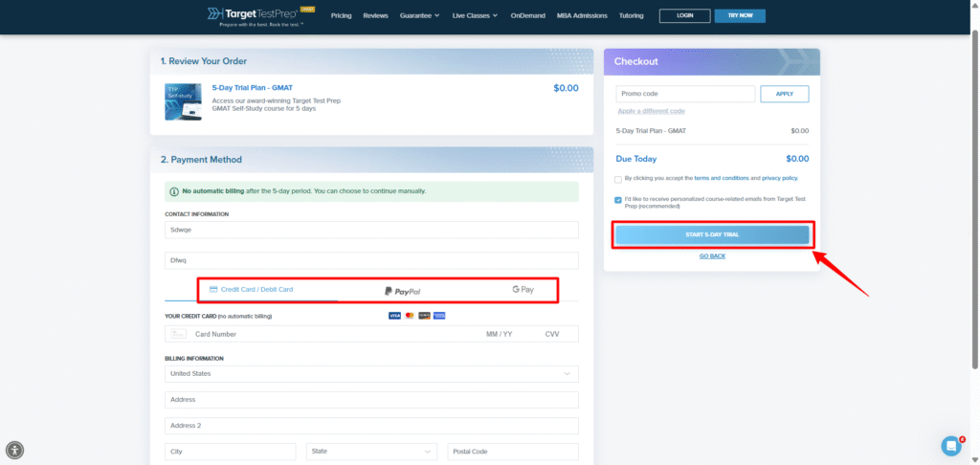Focus the Promo code field
The width and height of the screenshot is (980, 465).
(685, 94)
